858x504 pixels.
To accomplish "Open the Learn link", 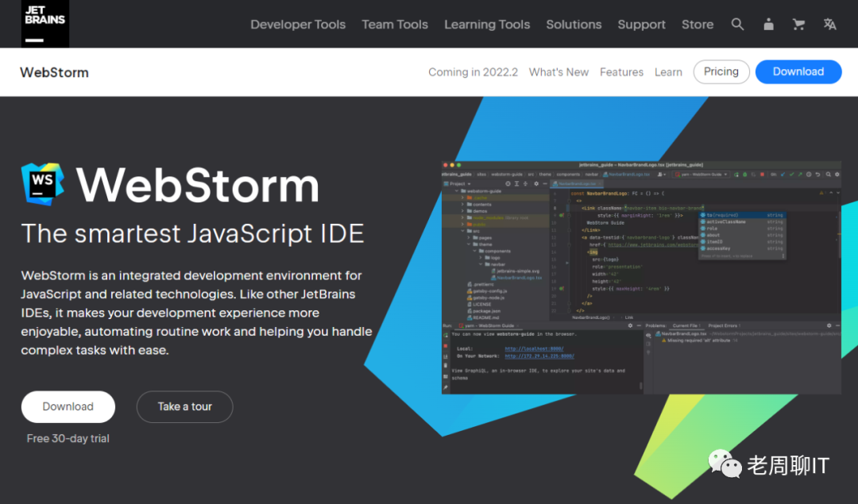I will [668, 72].
